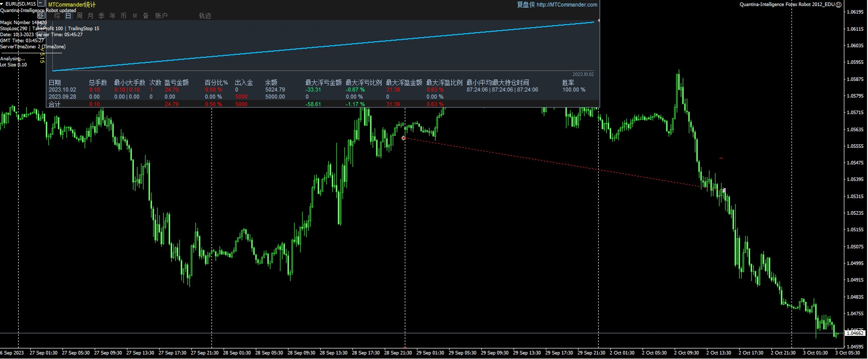Click the -58.61 total floating loss value
Image resolution: width=868 pixels, height=359 pixels.
(x=313, y=105)
